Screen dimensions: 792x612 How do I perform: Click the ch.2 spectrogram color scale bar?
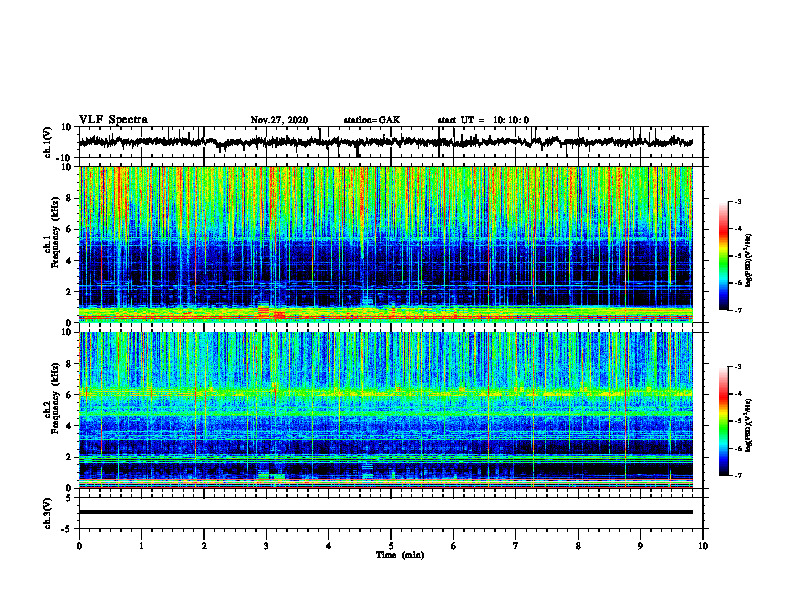click(x=724, y=421)
